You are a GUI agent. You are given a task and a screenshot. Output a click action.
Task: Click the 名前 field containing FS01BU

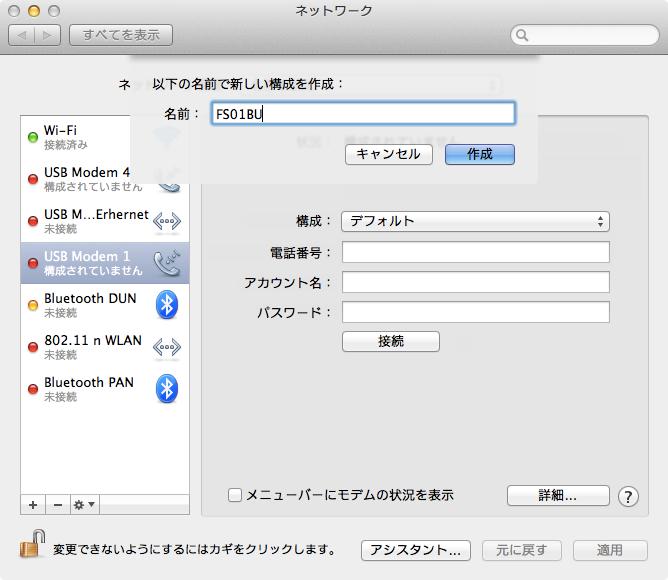363,113
